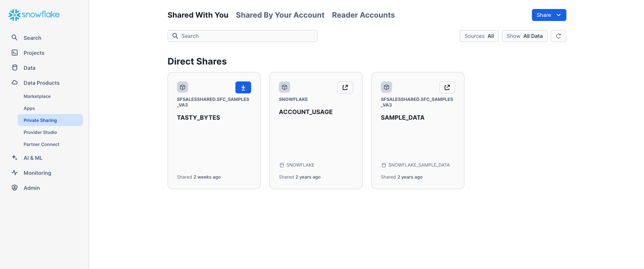Image resolution: width=644 pixels, height=269 pixels.
Task: Click Search label in sidebar
Action: click(33, 38)
